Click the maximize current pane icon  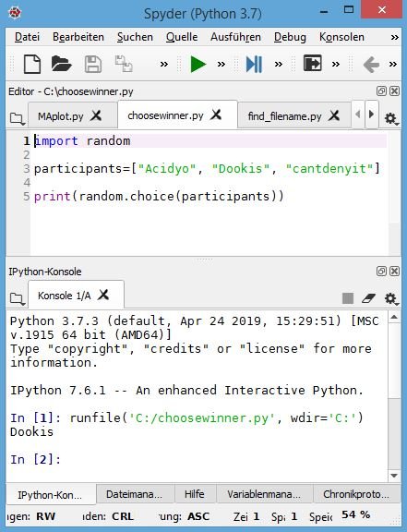pyautogui.click(x=312, y=64)
